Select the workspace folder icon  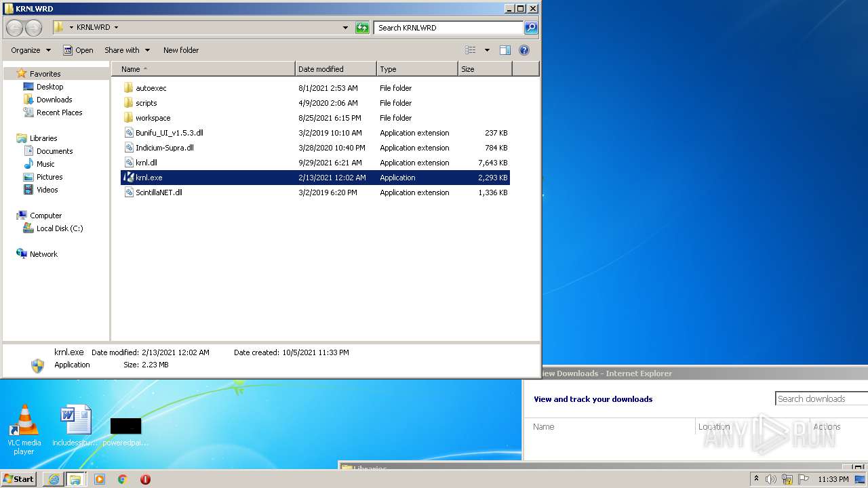pos(129,118)
